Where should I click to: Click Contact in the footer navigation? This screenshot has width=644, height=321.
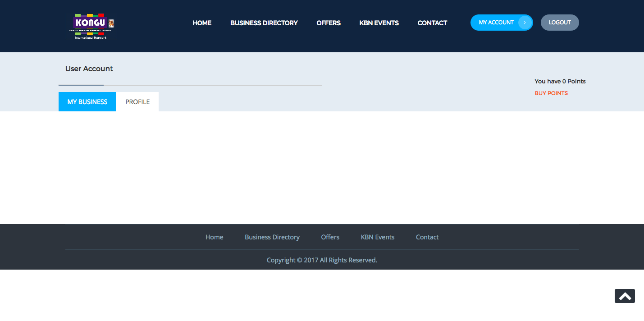coord(427,237)
